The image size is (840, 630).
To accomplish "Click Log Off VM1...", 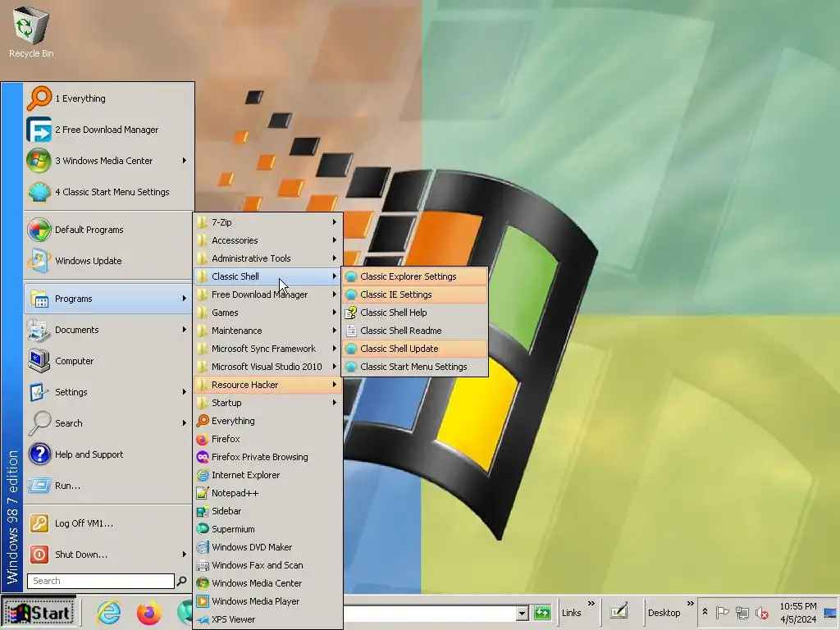I will pos(109,523).
